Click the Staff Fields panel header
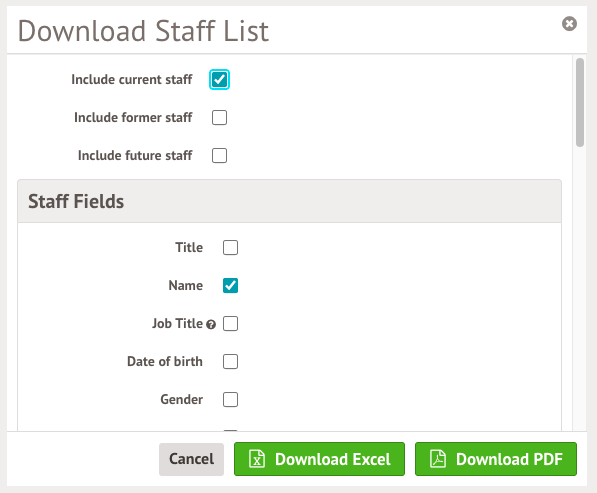 (289, 201)
